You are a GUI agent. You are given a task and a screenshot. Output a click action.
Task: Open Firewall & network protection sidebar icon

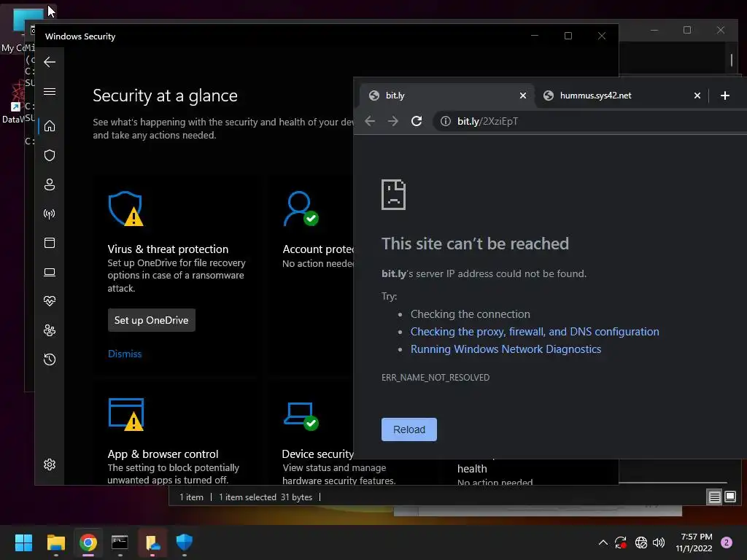click(50, 214)
